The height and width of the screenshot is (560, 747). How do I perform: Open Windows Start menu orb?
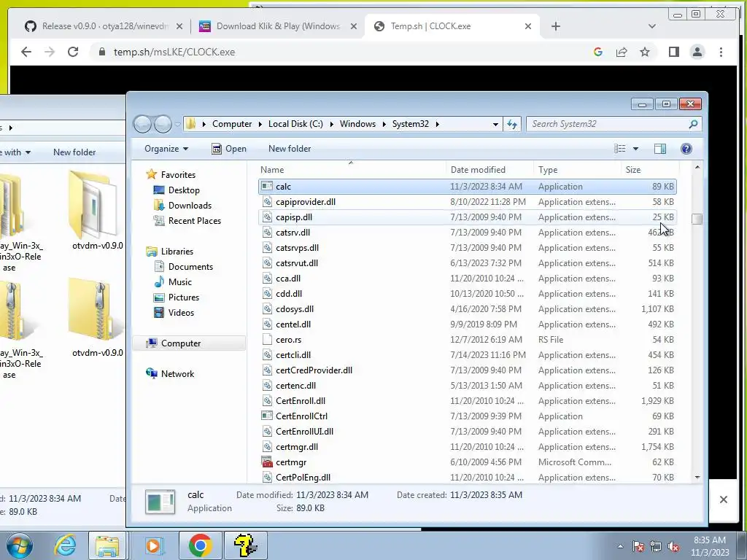point(19,545)
